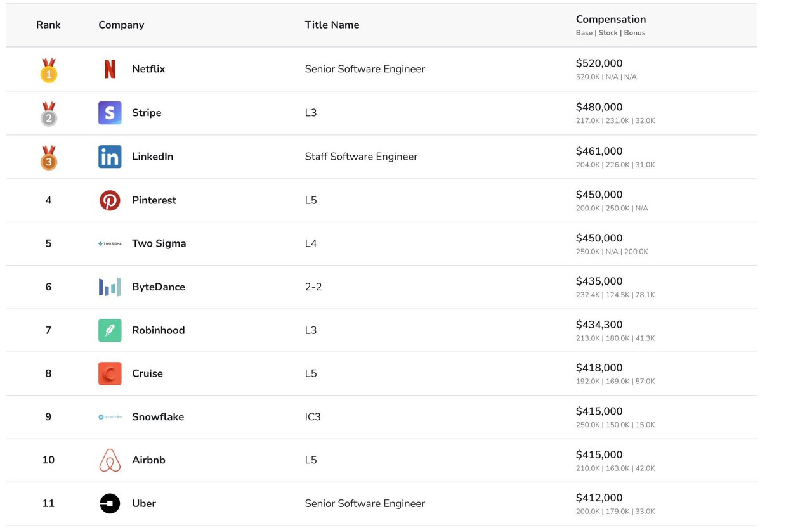Select Netflix's Senior Software Engineer title
Screen dimensions: 812x528
[x=365, y=69]
